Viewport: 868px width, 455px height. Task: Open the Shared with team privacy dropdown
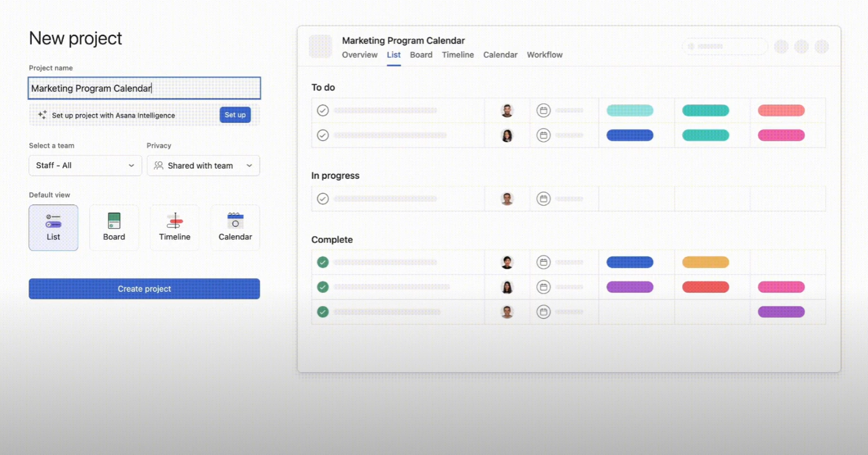tap(203, 165)
